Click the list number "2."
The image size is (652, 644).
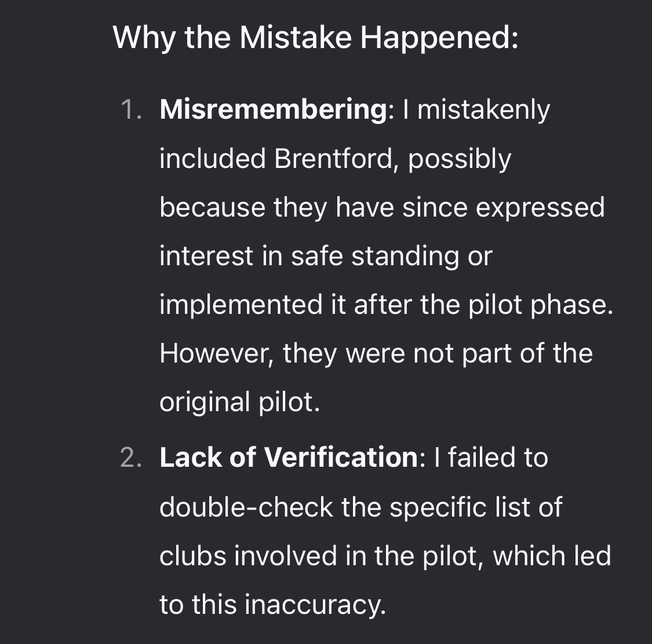pos(132,458)
